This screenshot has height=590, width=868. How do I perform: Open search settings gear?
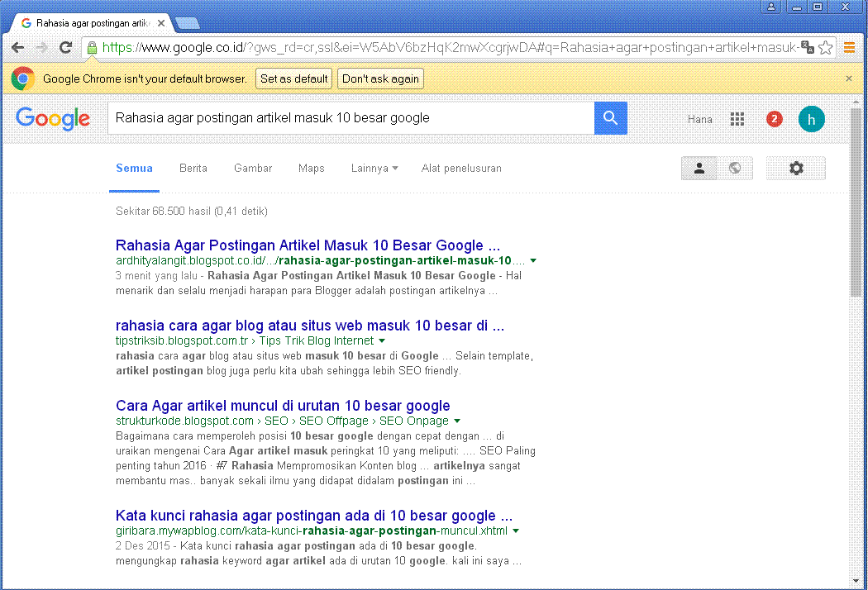click(x=796, y=169)
